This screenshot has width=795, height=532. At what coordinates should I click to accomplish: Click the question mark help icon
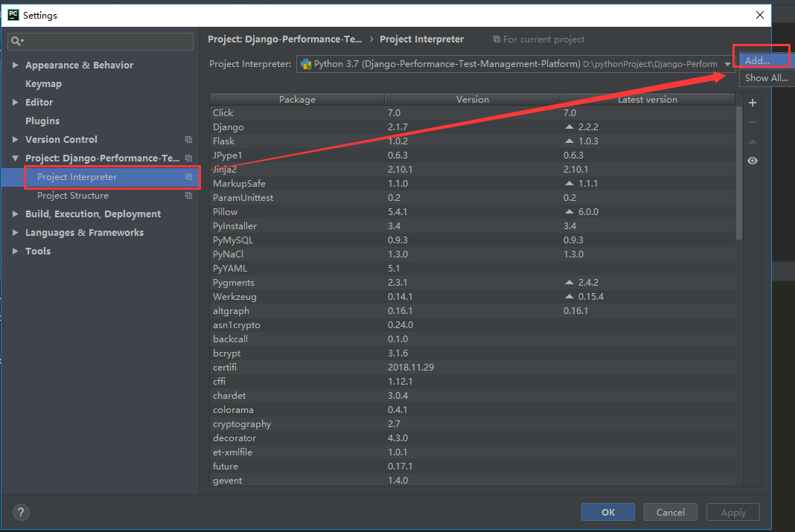click(21, 512)
